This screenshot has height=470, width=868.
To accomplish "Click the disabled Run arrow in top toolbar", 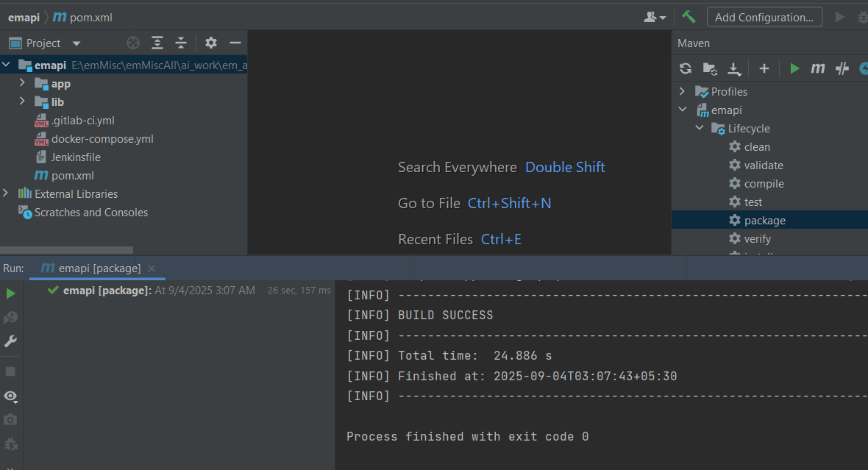I will (839, 17).
